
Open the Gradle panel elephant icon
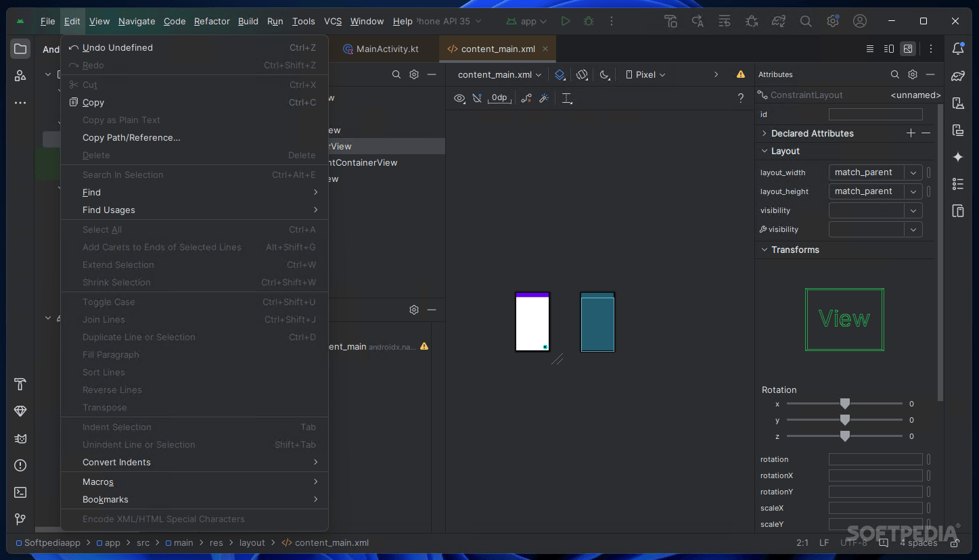(x=959, y=76)
